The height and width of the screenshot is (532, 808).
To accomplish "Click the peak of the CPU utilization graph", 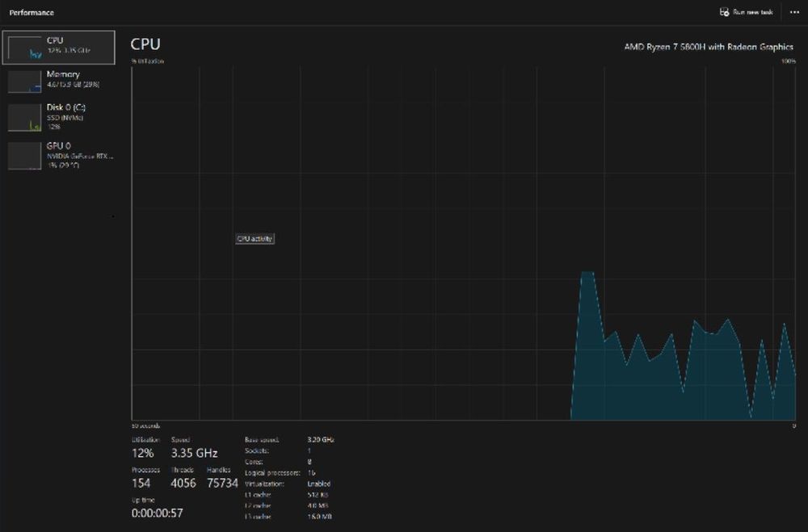I will click(x=587, y=272).
